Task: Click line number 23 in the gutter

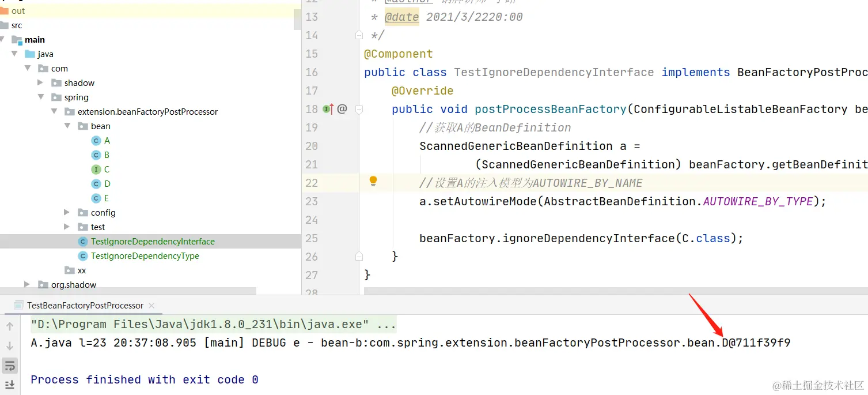Action: tap(312, 201)
